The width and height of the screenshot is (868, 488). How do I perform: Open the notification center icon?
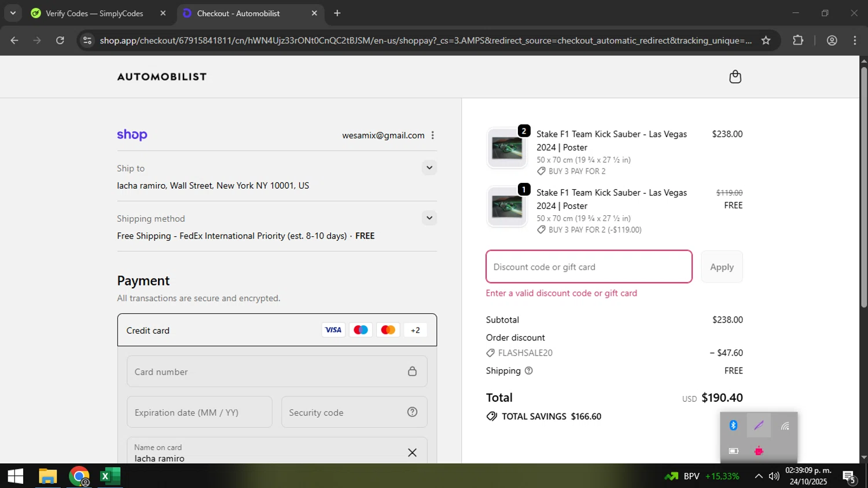pyautogui.click(x=849, y=476)
